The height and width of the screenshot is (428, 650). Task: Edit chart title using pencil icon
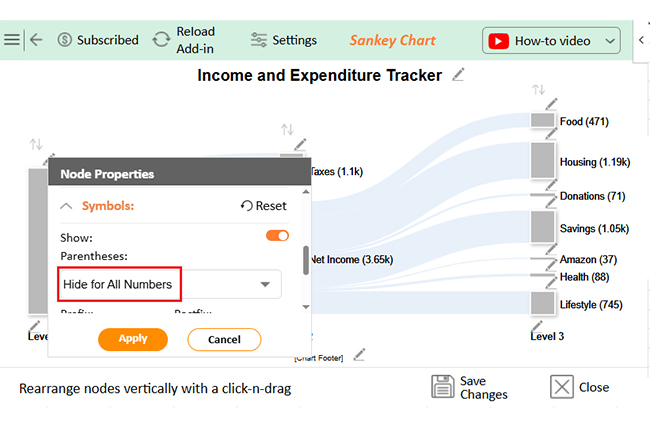coord(458,75)
